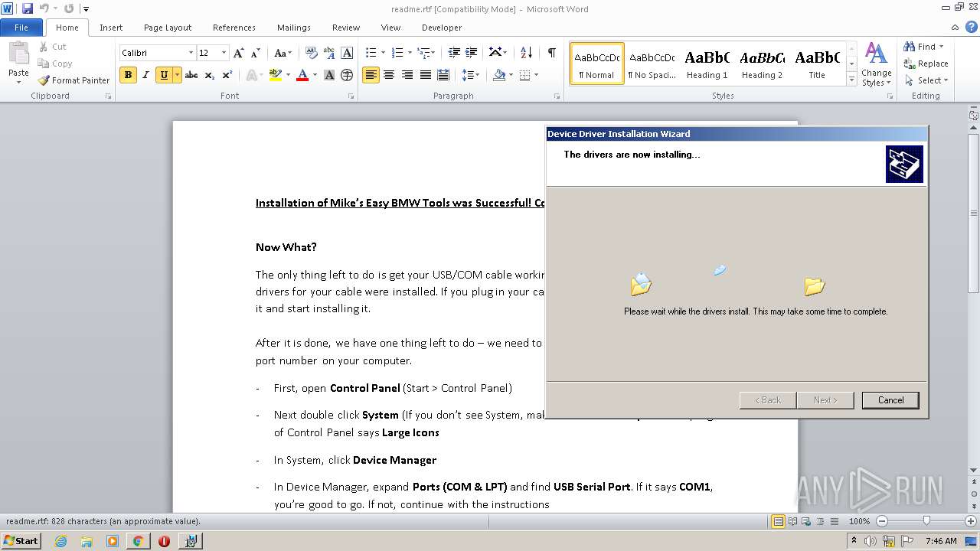Click Cancel in Driver Installation Wizard
Viewport: 980px width, 551px height.
(890, 400)
